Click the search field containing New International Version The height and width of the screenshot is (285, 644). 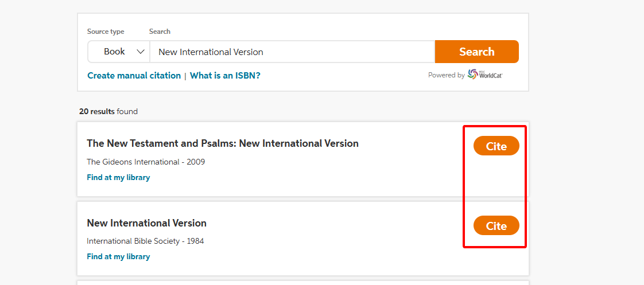coord(293,52)
